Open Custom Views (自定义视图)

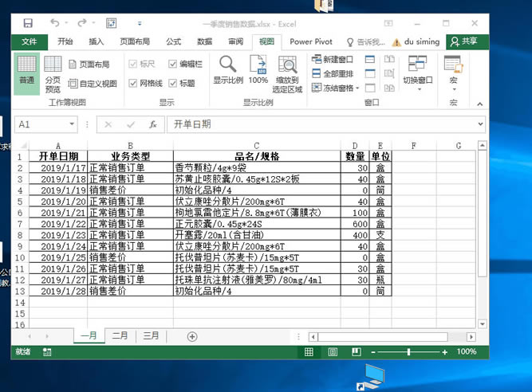coord(93,84)
